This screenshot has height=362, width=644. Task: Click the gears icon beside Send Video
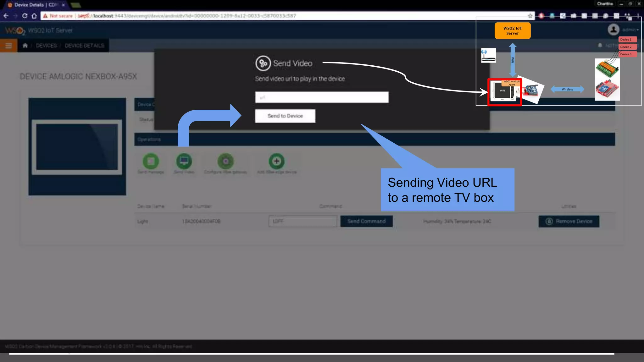pyautogui.click(x=263, y=63)
